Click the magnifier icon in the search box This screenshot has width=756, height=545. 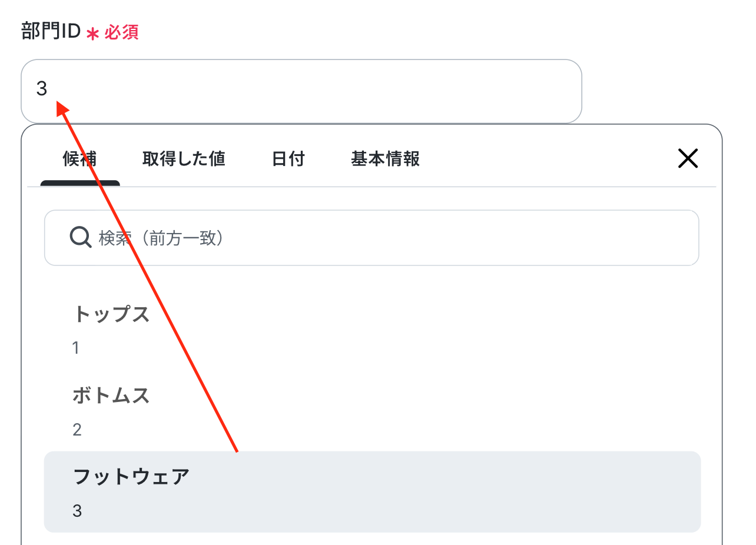[x=80, y=238]
